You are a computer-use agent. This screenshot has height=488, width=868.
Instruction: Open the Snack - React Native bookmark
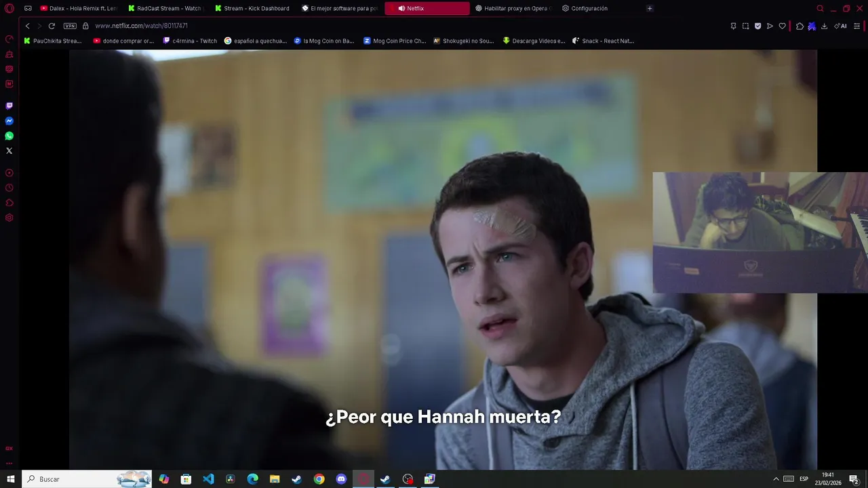coord(603,41)
